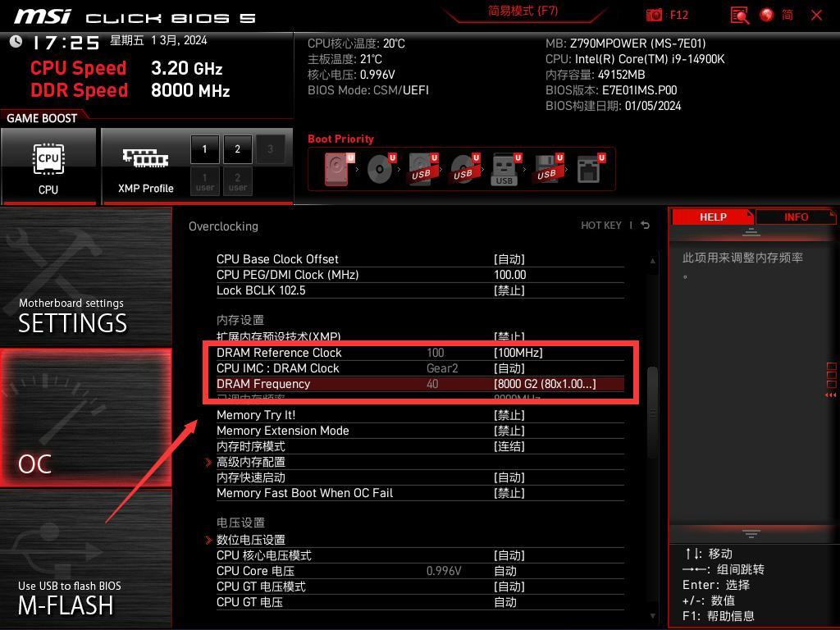Image resolution: width=840 pixels, height=630 pixels.
Task: Click the DDR Speed 8000 MHz readout
Action: point(130,90)
